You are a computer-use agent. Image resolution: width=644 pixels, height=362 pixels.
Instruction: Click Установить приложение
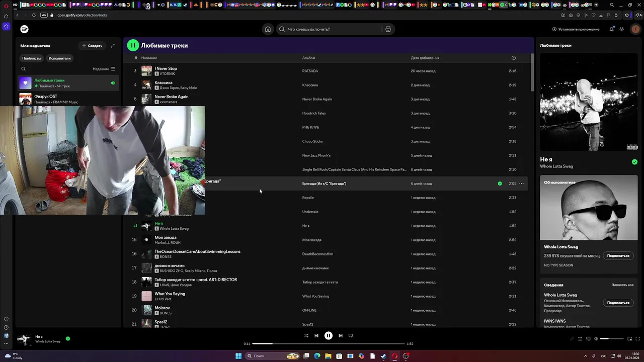(x=576, y=29)
